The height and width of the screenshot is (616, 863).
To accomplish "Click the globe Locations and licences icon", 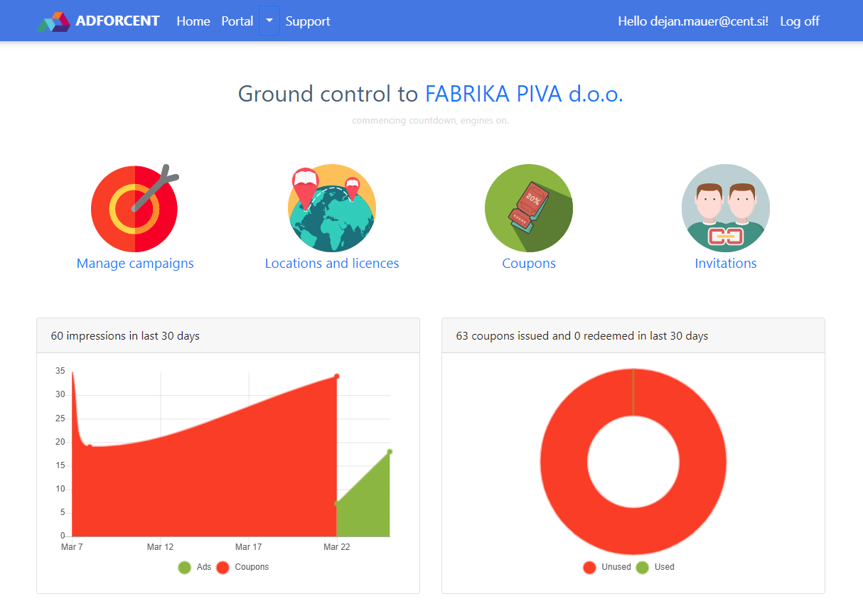I will coord(332,207).
